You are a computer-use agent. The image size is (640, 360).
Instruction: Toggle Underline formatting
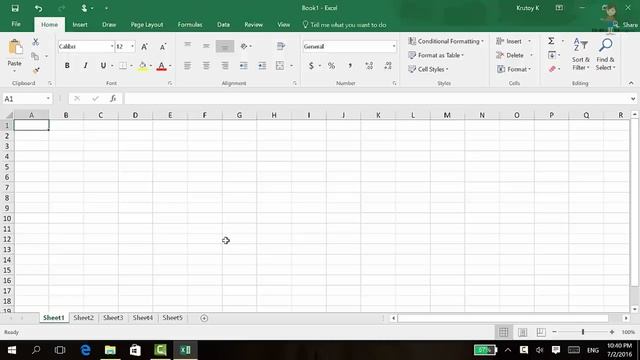[103, 65]
